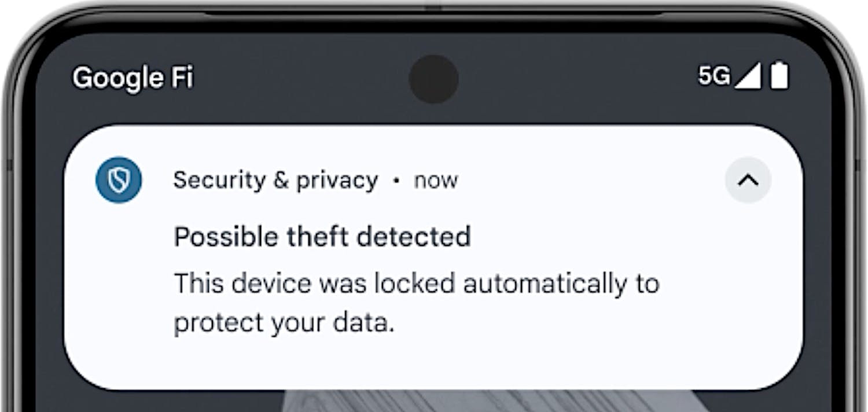868x412 pixels.
Task: Tap the 'now' timestamp on the notification
Action: point(435,180)
